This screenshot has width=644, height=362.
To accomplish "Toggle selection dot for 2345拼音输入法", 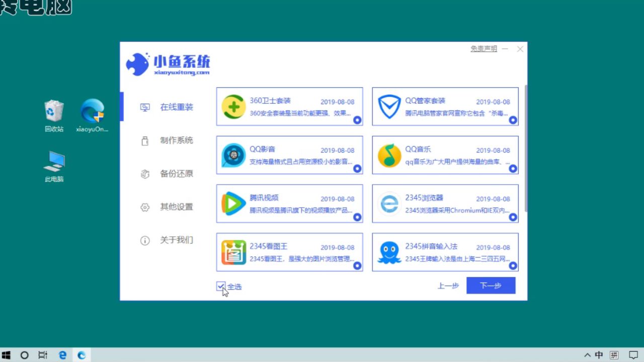I will 513,266.
